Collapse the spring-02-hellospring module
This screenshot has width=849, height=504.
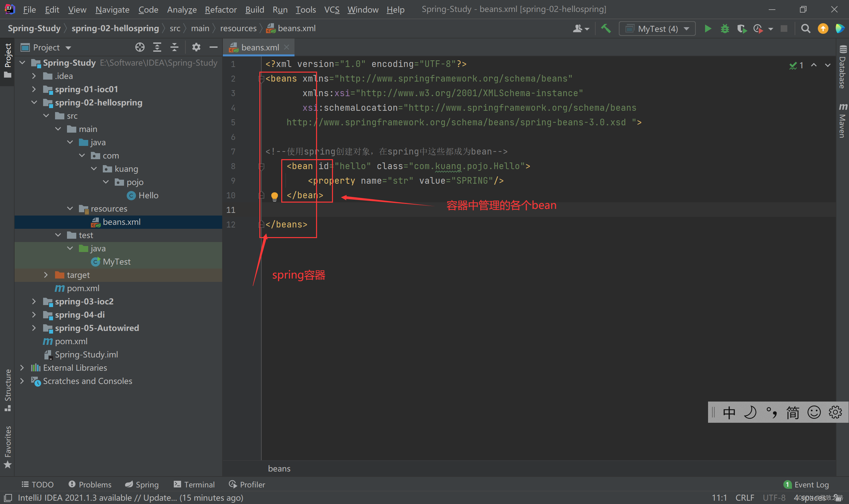coord(33,102)
